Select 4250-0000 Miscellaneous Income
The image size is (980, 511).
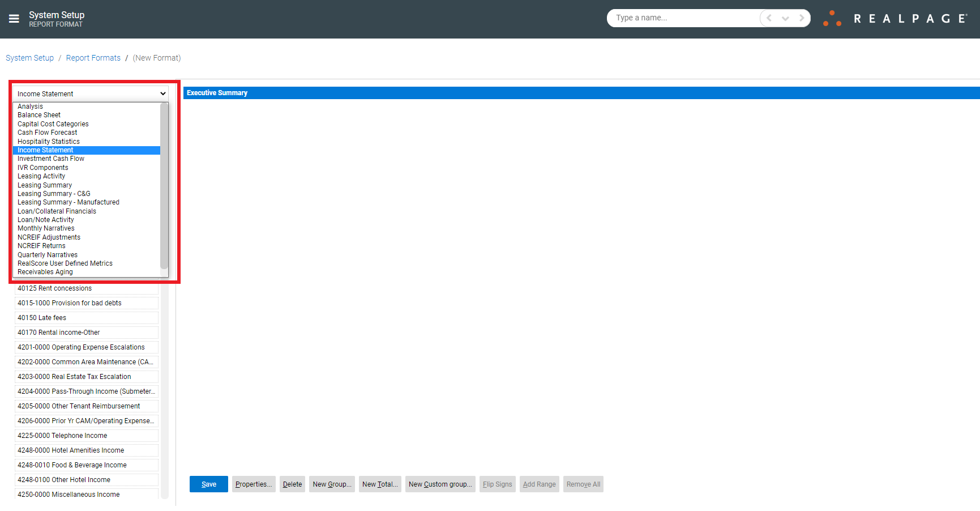coord(86,495)
